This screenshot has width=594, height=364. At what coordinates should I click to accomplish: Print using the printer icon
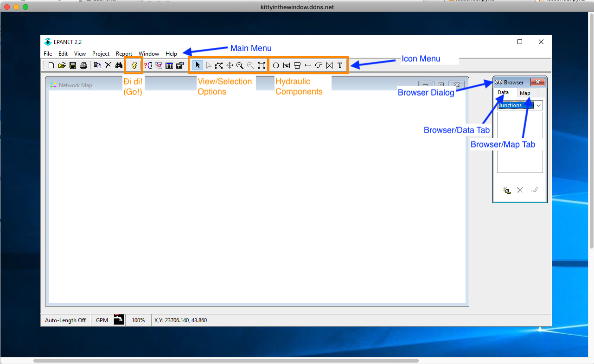(83, 65)
